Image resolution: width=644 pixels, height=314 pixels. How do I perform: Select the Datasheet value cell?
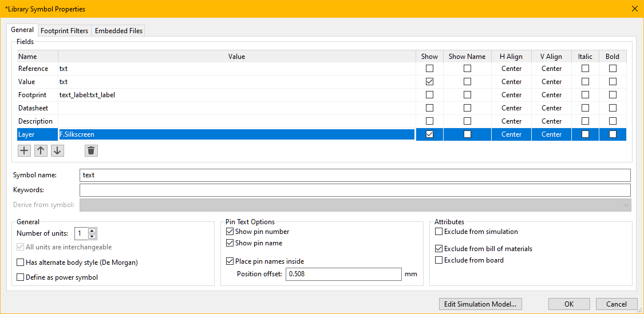(236, 108)
